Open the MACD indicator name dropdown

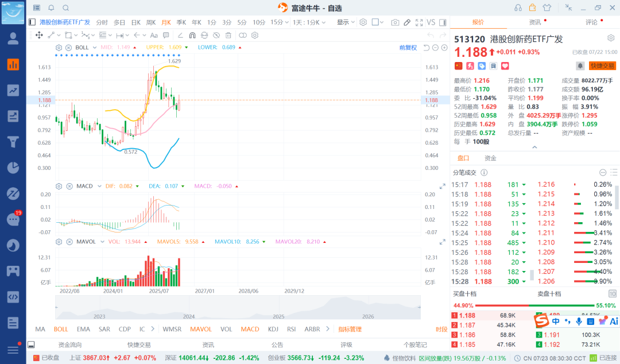click(99, 186)
